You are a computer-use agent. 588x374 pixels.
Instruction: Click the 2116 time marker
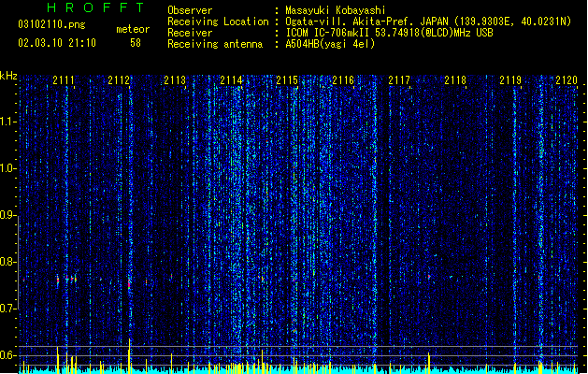click(343, 80)
